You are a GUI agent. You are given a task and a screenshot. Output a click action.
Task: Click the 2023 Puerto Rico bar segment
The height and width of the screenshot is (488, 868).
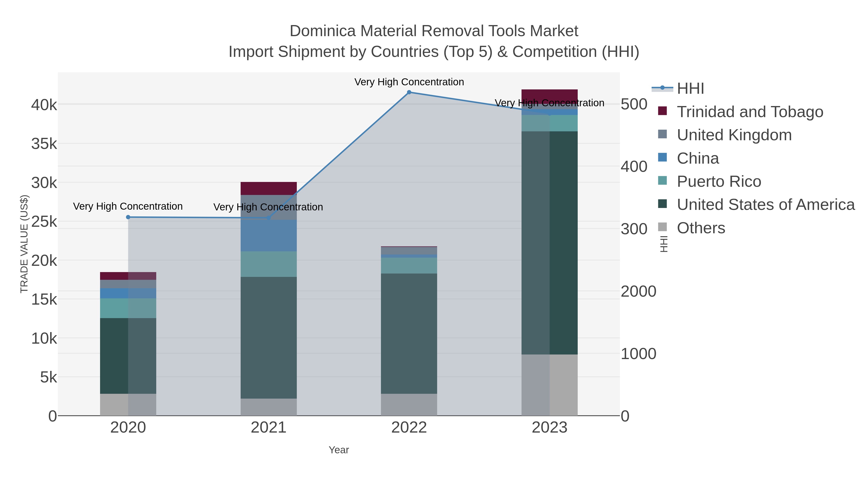pyautogui.click(x=549, y=123)
